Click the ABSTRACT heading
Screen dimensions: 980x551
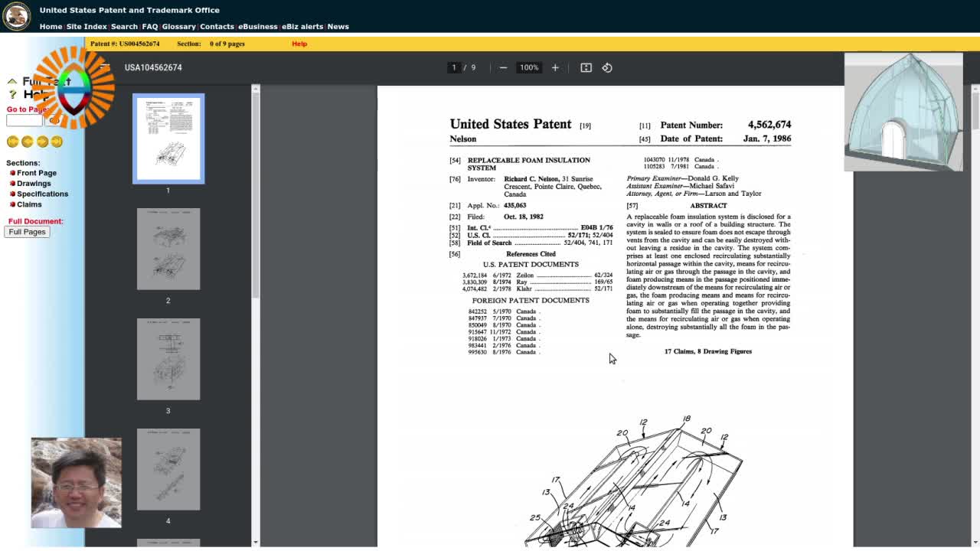[708, 206]
